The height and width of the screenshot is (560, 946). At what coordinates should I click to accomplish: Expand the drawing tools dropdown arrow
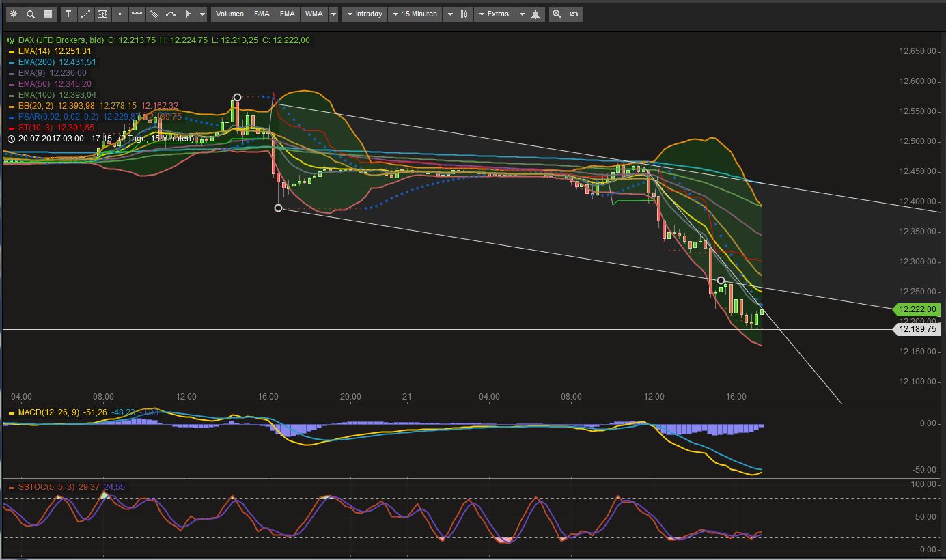click(x=202, y=14)
